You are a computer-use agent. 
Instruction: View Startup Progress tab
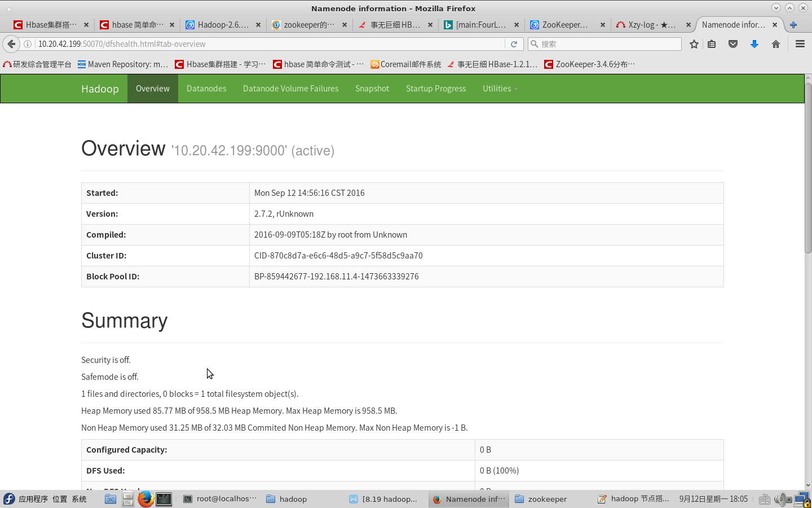[436, 89]
